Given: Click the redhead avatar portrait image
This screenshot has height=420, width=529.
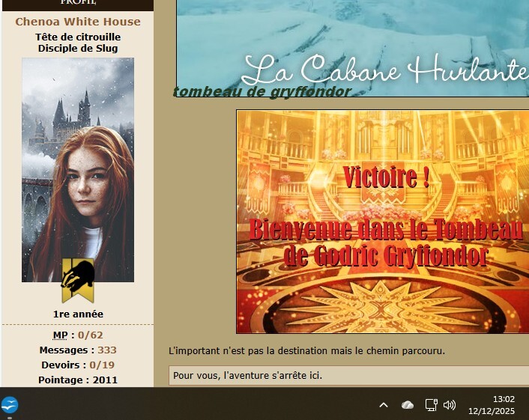Looking at the screenshot, I should tap(78, 169).
